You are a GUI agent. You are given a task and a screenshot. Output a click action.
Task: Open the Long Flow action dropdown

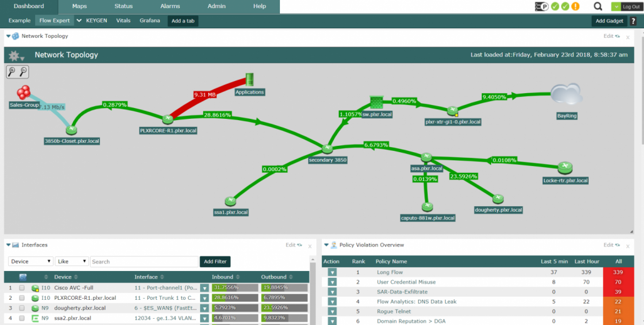pyautogui.click(x=332, y=272)
